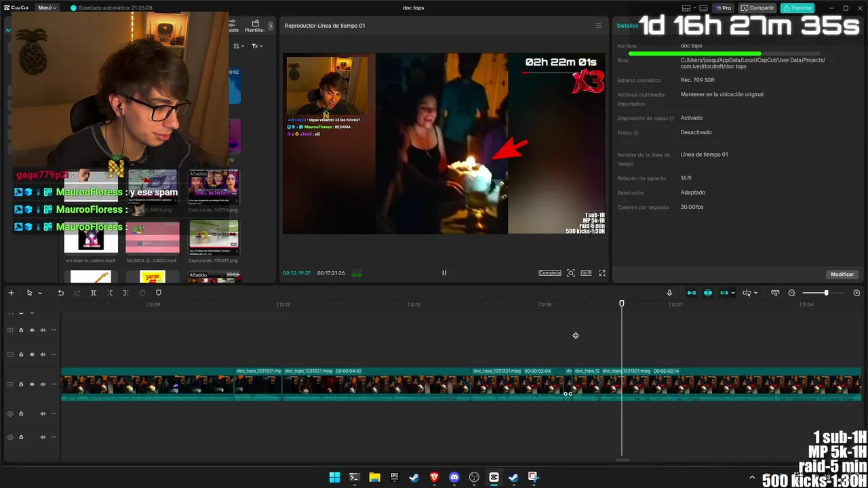This screenshot has width=868, height=488.
Task: Adjust the timeline zoom slider
Action: (826, 293)
